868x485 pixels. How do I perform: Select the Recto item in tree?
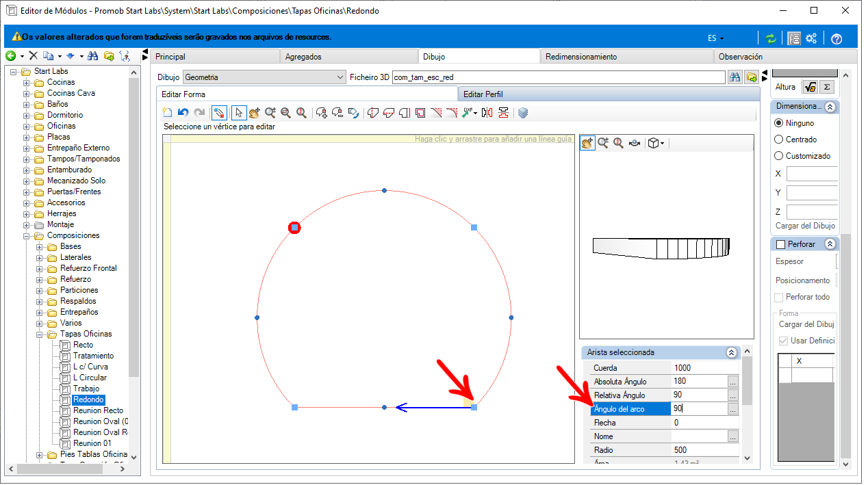point(84,345)
